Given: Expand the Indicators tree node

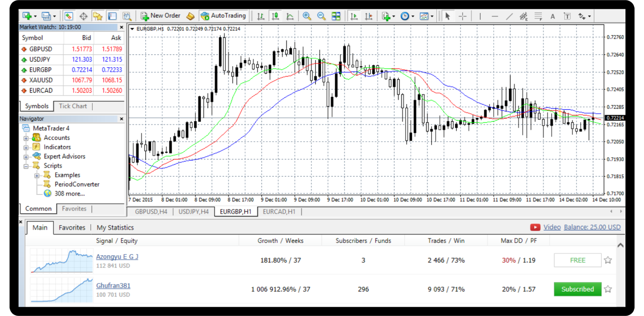Looking at the screenshot, I should pyautogui.click(x=26, y=147).
